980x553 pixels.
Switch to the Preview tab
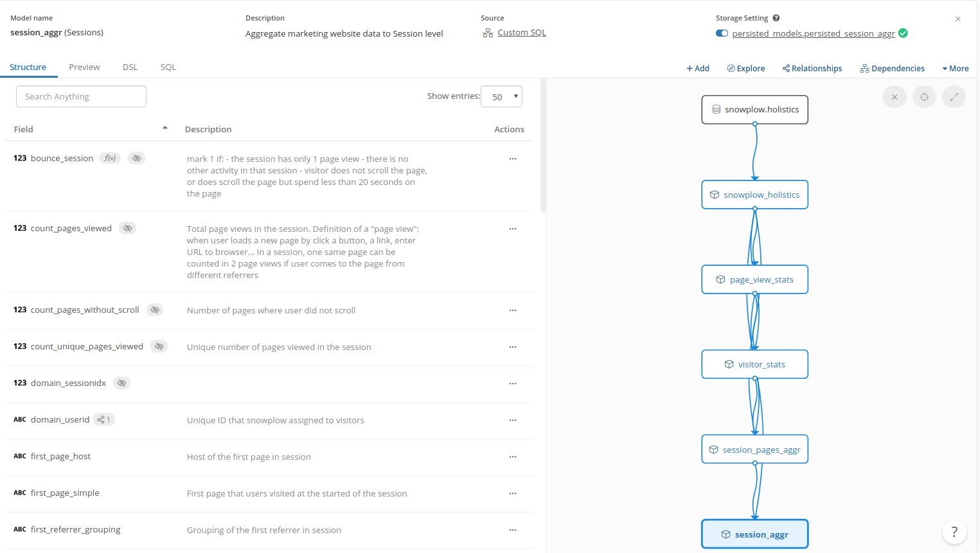click(x=84, y=67)
